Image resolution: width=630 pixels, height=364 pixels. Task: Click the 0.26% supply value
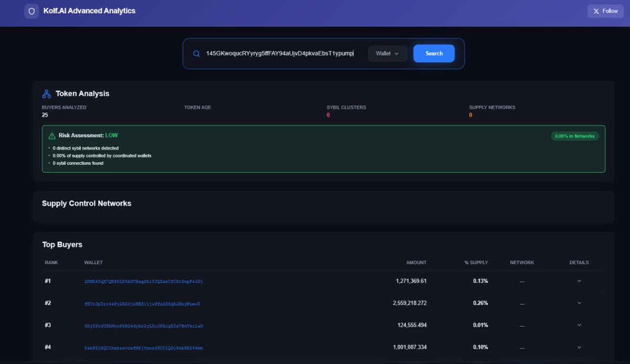[x=480, y=303]
